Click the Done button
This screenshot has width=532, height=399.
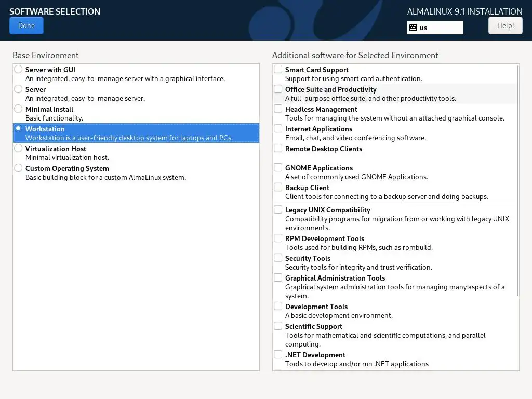pyautogui.click(x=26, y=25)
